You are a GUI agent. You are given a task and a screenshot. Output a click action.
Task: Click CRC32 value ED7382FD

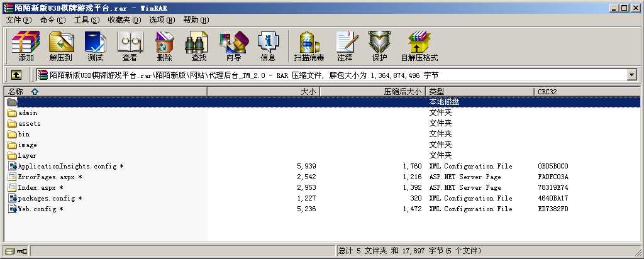pos(553,209)
